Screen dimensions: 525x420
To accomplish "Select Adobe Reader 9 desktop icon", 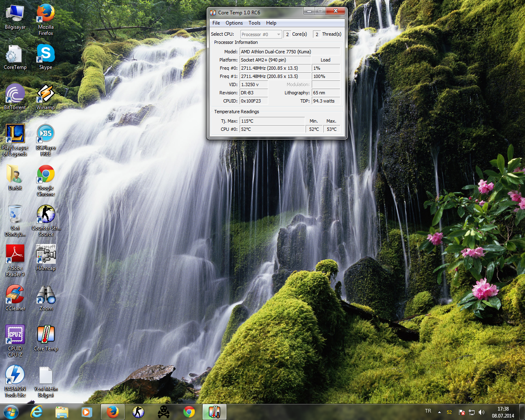I will 15,261.
